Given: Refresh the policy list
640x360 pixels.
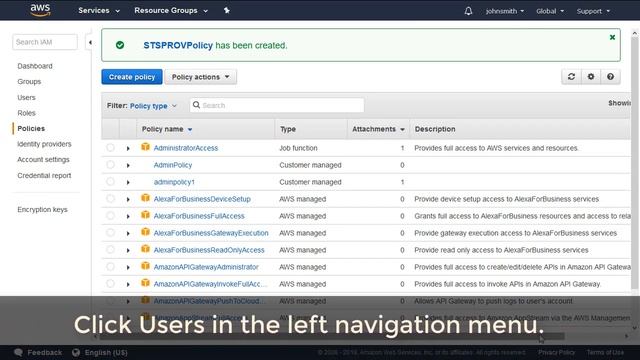Looking at the screenshot, I should 571,77.
